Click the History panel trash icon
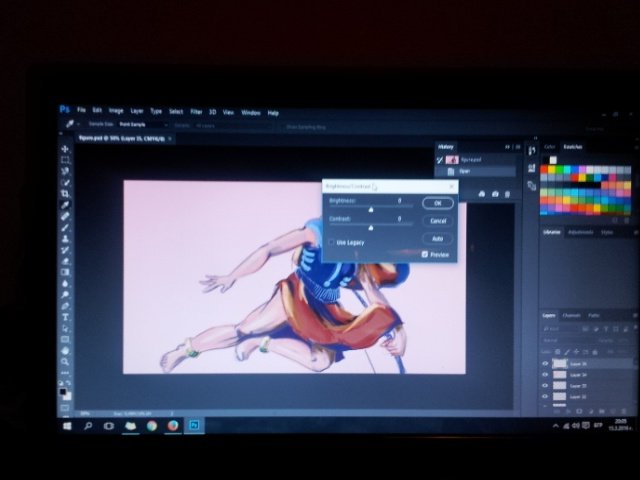This screenshot has height=480, width=640. tap(507, 194)
